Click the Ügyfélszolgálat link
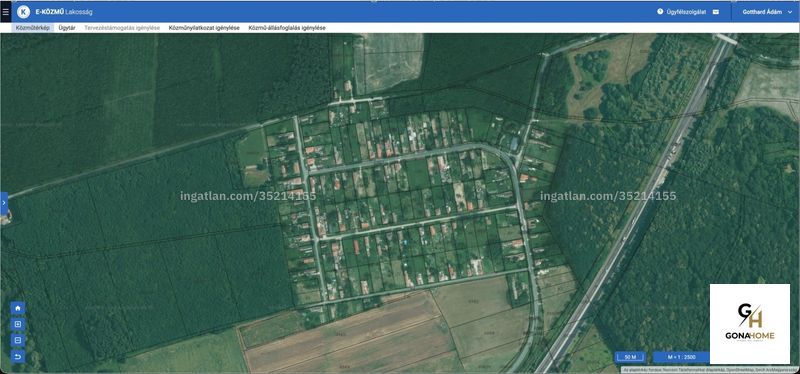Screen dimensions: 800x374 coord(686,12)
